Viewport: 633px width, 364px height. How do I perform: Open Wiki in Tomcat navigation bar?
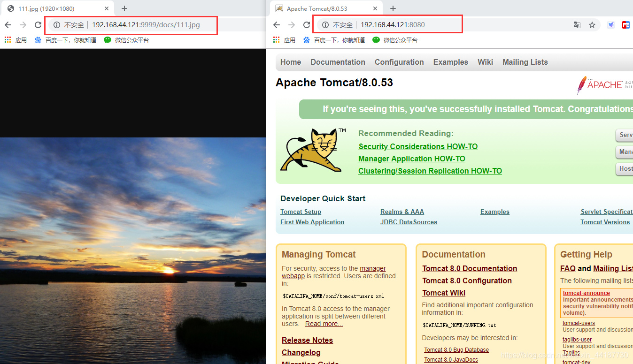(485, 62)
